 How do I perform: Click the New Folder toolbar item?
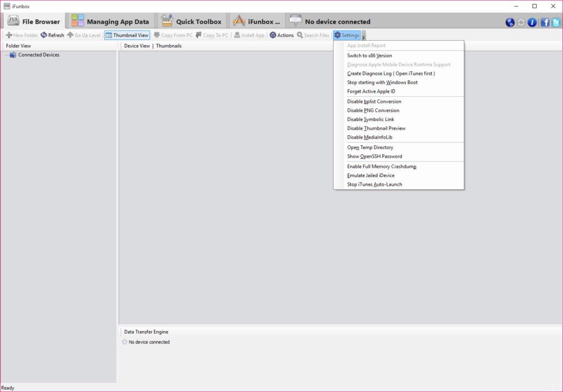pos(22,35)
